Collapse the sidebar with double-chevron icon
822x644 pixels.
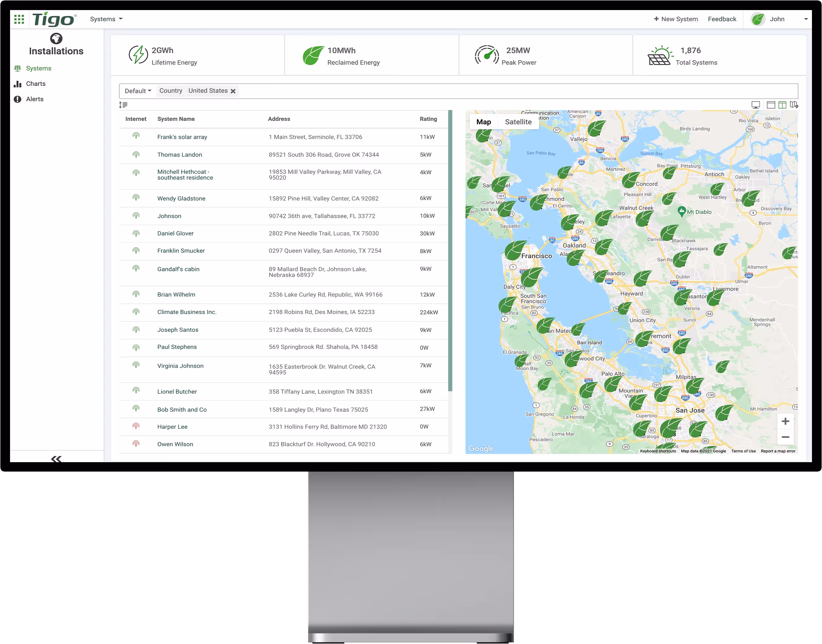click(56, 459)
